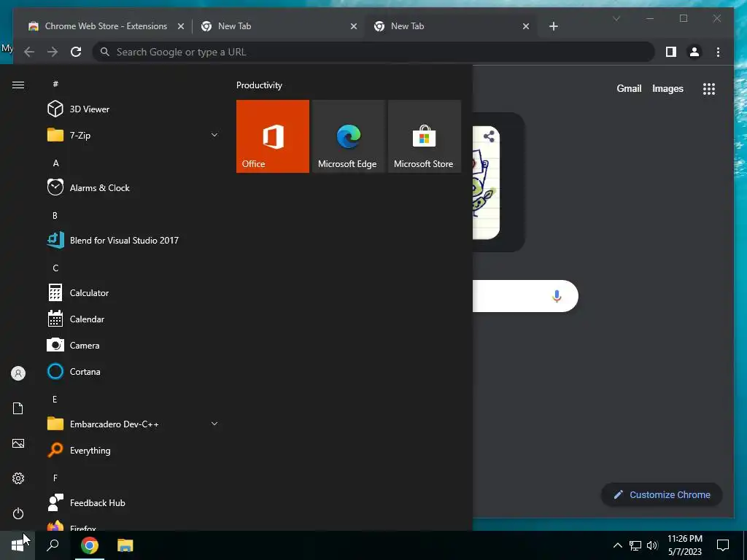Switch to the middle New Tab
Screen dimensions: 747x560
(x=278, y=26)
